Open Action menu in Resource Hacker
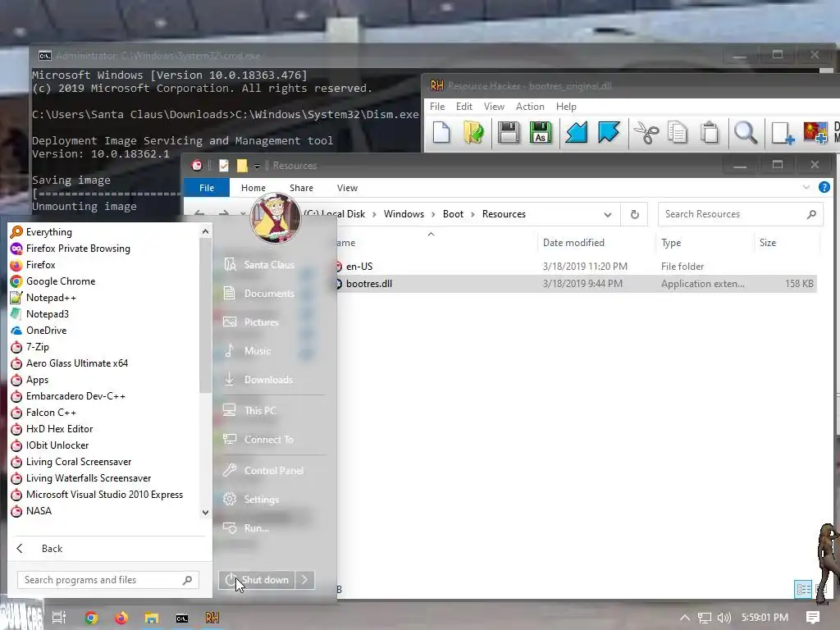The image size is (840, 630). 530,107
